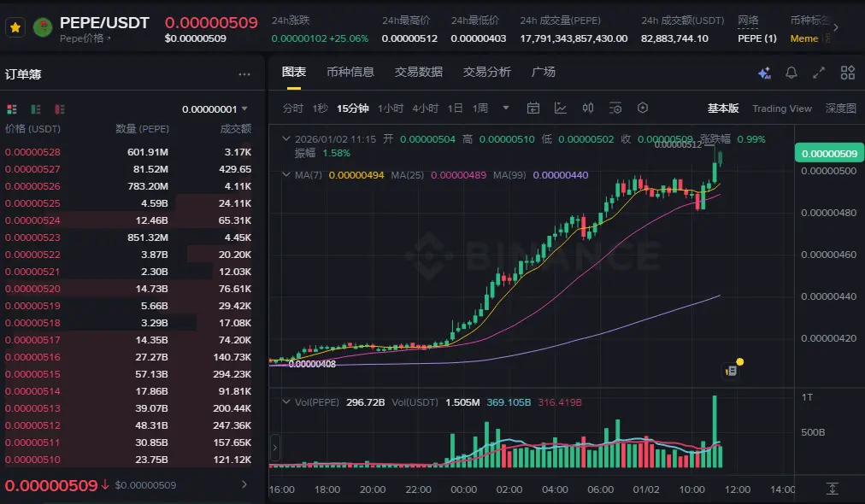This screenshot has height=504, width=865.
Task: Reset chart scale icon at bottom right
Action: [x=832, y=489]
